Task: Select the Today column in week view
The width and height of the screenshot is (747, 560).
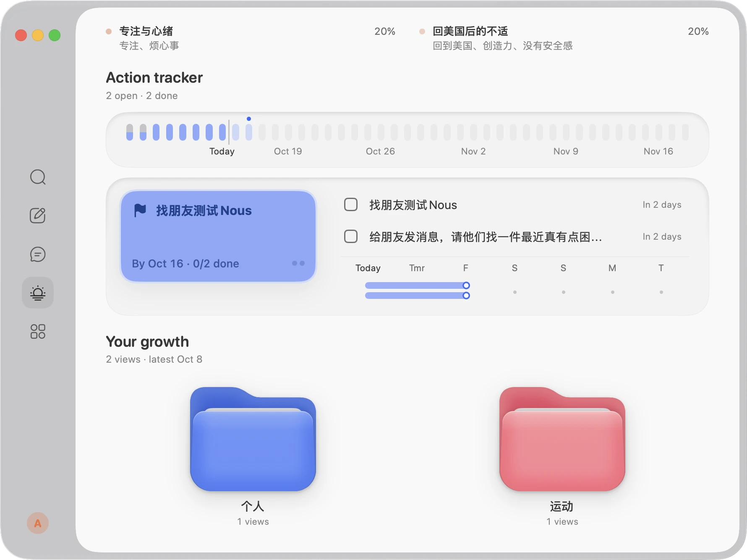Action: pyautogui.click(x=368, y=268)
